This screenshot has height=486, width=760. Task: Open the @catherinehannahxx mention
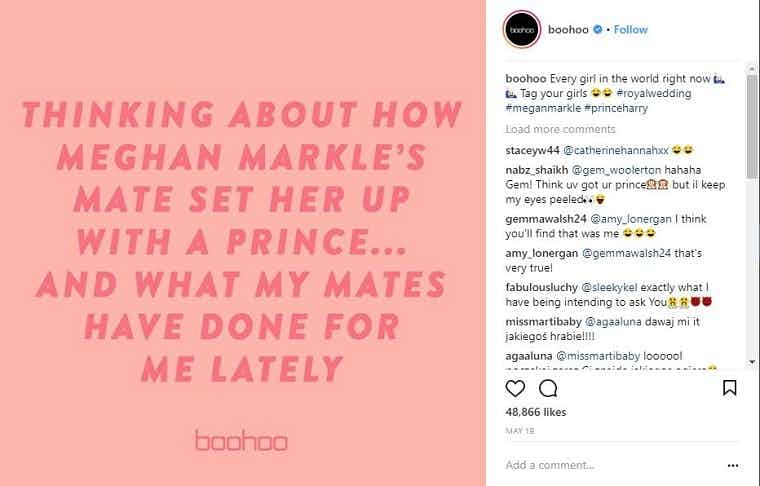614,150
